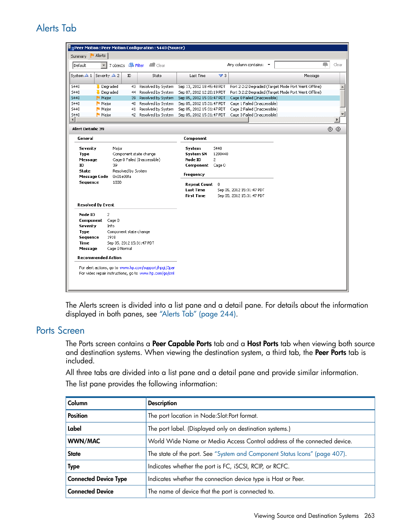Click the list pane vertical scrollbar up arrow
Image resolution: width=399 pixels, height=532 pixels.
[x=343, y=87]
